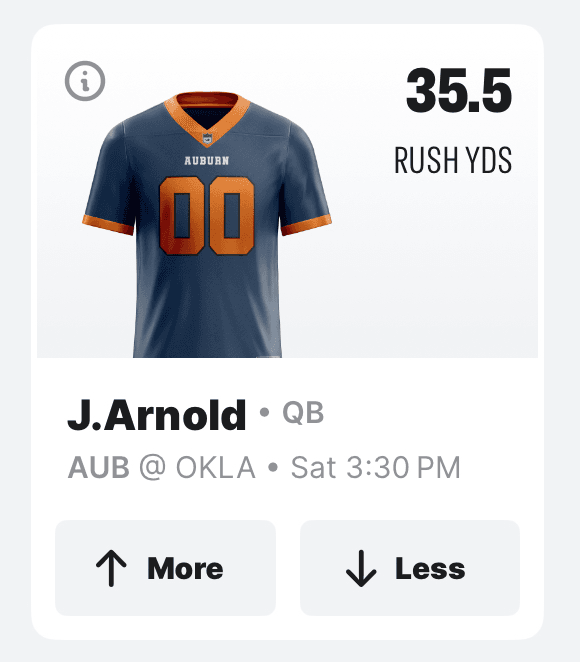Select the 35.5 projection value
This screenshot has height=662, width=580.
click(x=459, y=91)
